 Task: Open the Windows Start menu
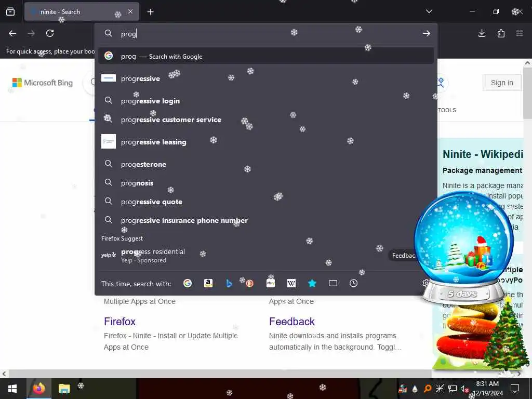(12, 389)
